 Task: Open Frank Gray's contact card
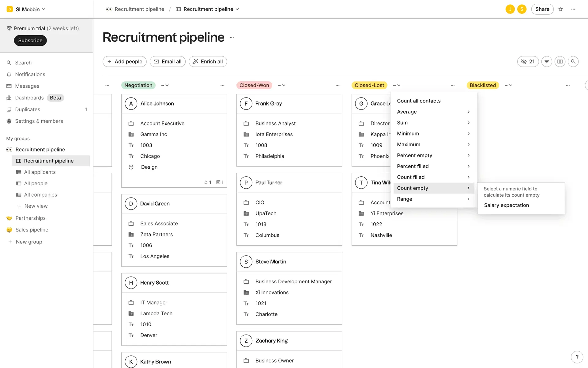point(269,104)
